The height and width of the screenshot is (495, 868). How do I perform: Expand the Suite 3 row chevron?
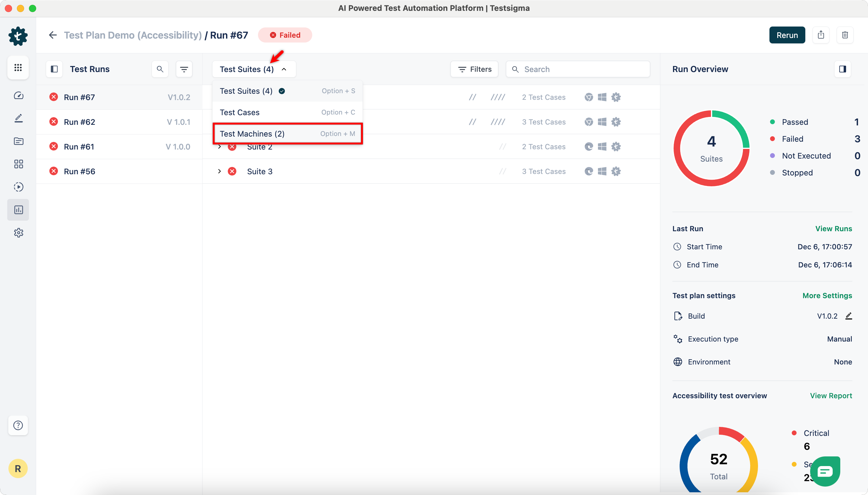point(219,171)
